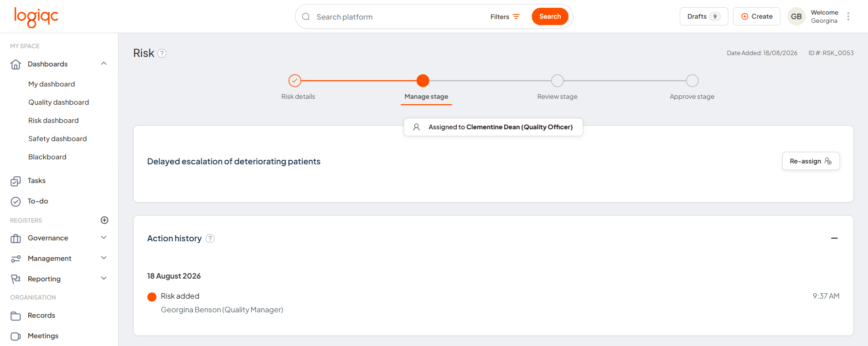The width and height of the screenshot is (868, 346).
Task: Open the user options kebab menu
Action: tap(848, 16)
